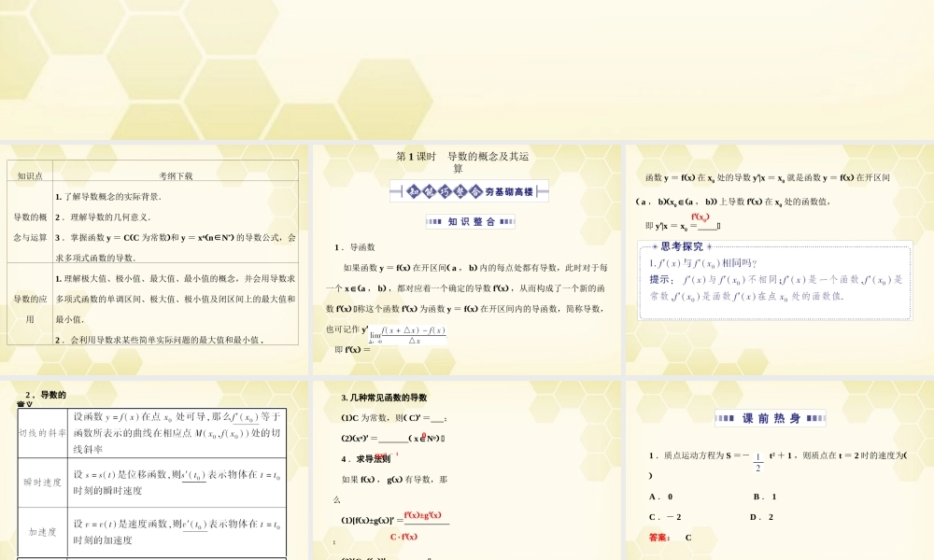The width and height of the screenshot is (934, 560).
Task: Click the red f′(x)±g′(x) answer
Action: (422, 515)
